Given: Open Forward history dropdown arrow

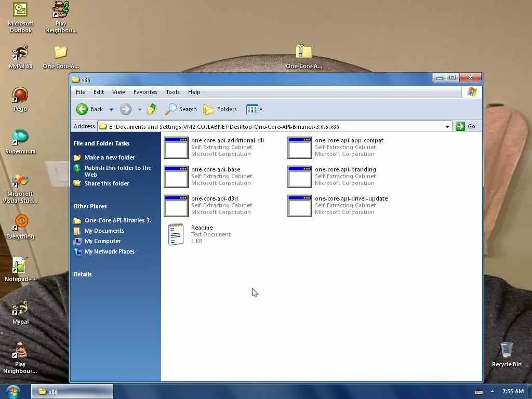Looking at the screenshot, I should [139, 110].
